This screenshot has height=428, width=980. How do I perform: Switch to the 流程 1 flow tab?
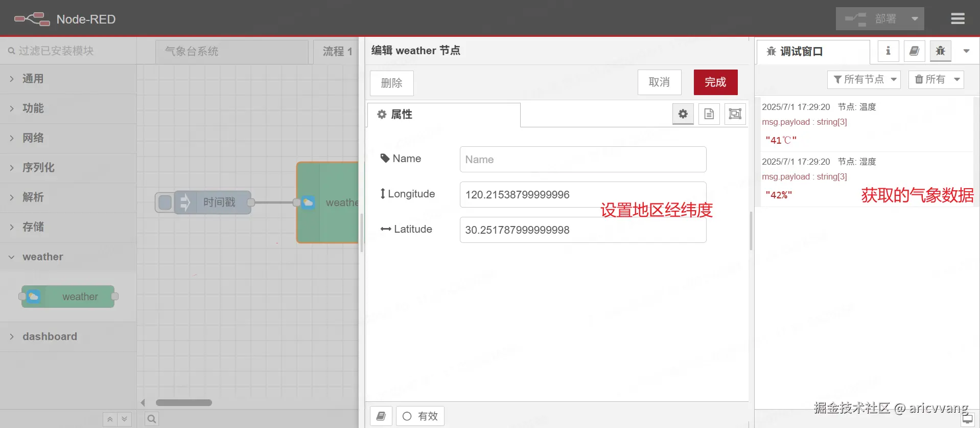337,51
